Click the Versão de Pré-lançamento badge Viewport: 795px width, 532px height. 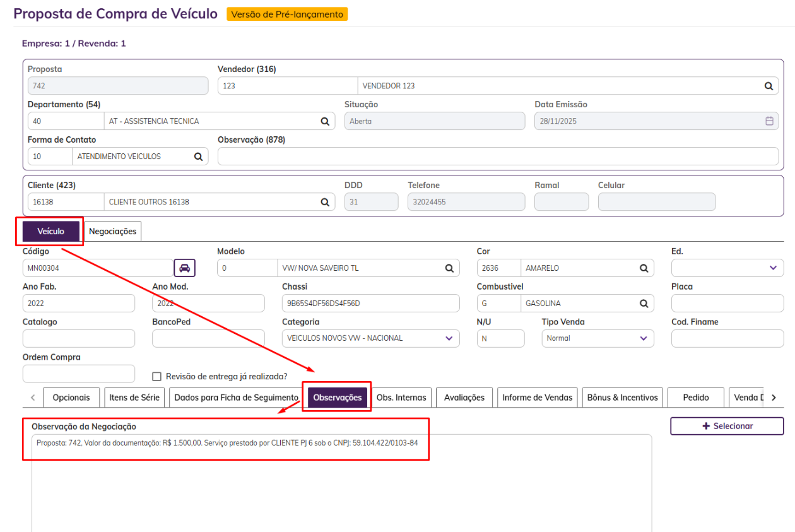287,14
